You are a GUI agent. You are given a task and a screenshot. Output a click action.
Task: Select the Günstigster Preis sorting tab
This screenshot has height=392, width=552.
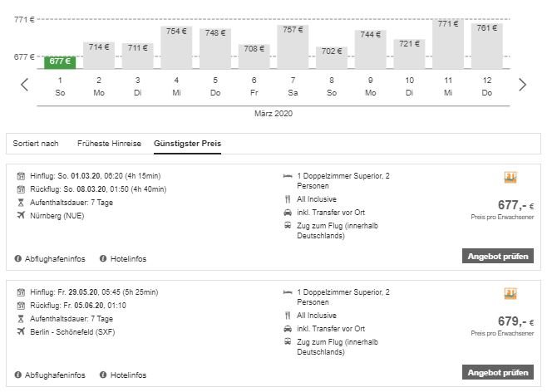[187, 144]
